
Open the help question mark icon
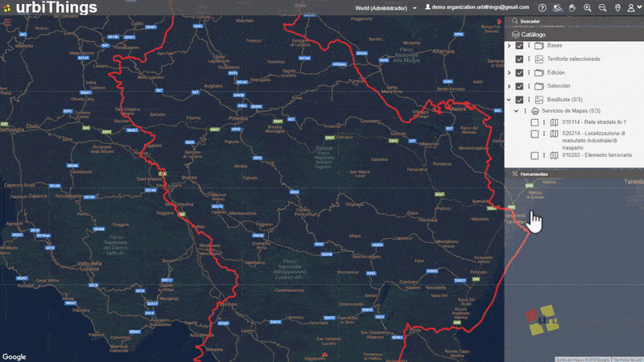(x=542, y=8)
